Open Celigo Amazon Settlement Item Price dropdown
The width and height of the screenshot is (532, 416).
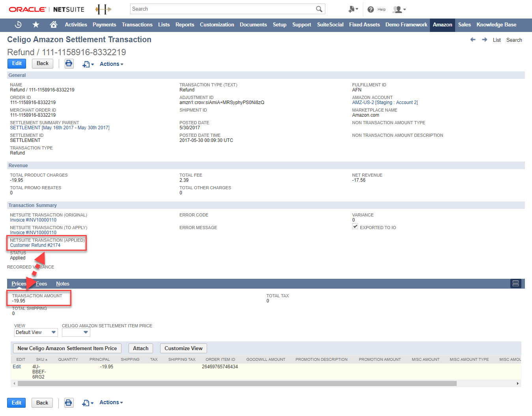point(76,332)
